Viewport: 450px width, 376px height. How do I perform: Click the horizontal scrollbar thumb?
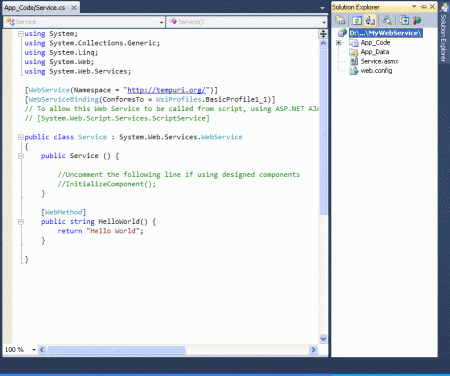[116, 350]
